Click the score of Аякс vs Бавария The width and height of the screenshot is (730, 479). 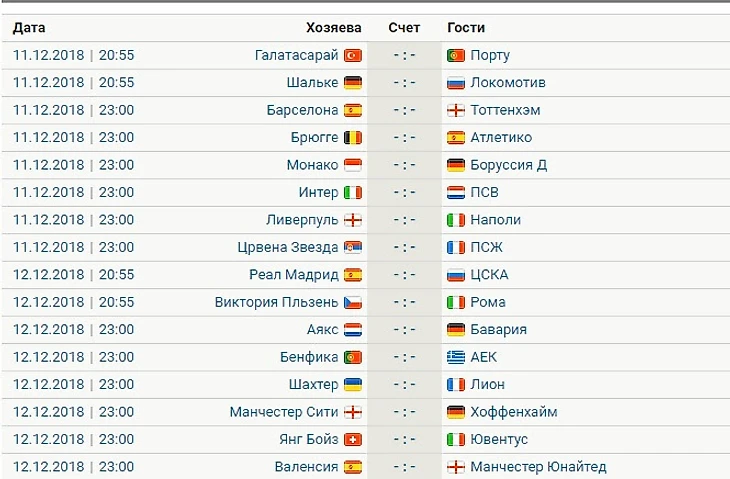tap(404, 330)
